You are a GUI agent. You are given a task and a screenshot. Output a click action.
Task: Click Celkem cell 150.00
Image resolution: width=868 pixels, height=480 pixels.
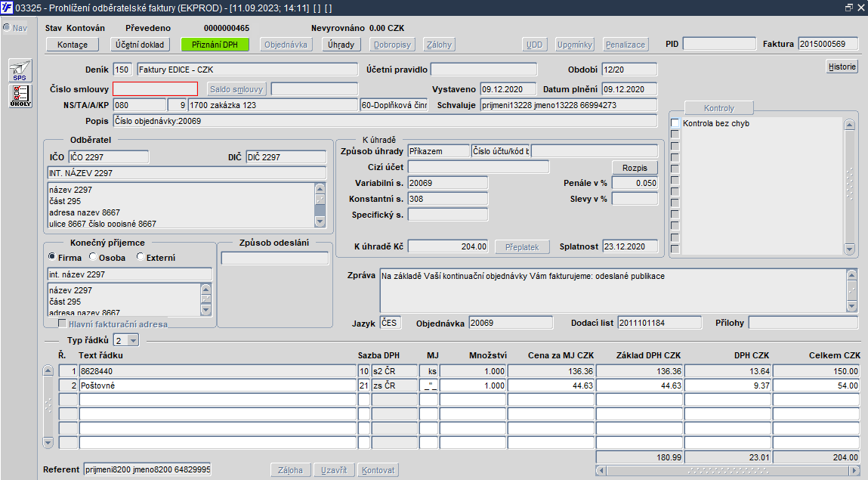pos(816,371)
